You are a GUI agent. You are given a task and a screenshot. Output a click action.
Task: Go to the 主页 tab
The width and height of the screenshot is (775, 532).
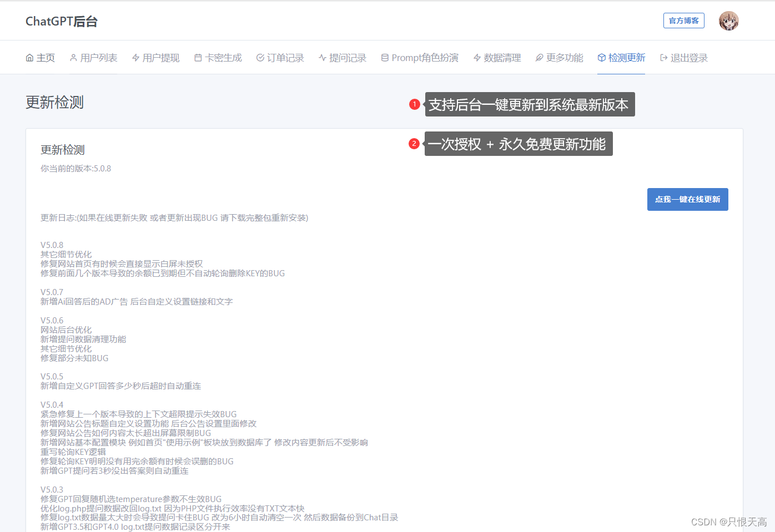point(41,58)
